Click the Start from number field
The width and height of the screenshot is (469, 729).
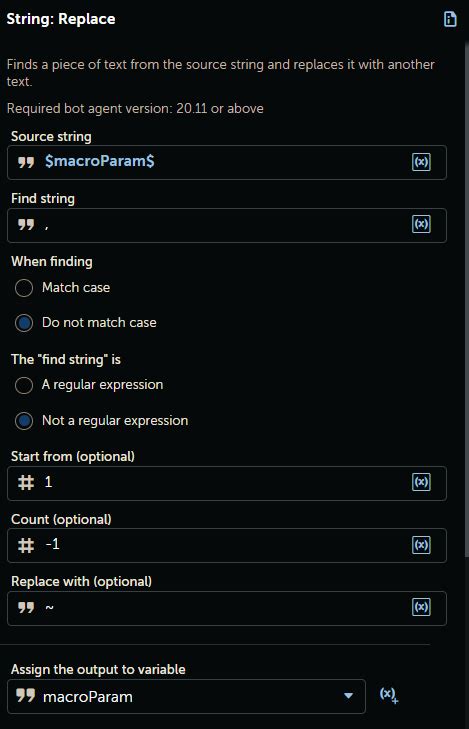tap(227, 483)
